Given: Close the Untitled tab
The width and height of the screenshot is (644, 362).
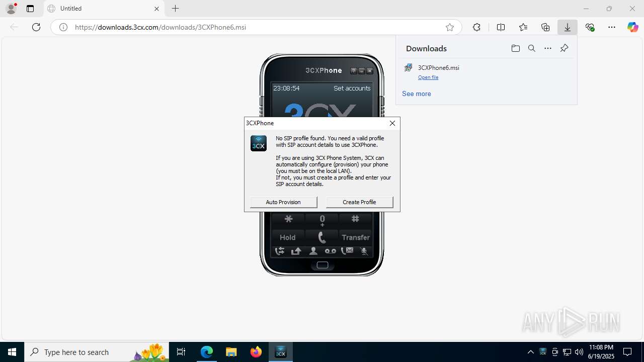Looking at the screenshot, I should (156, 9).
